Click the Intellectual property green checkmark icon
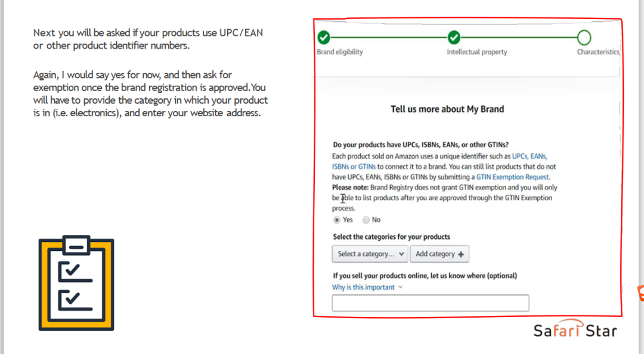This screenshot has width=644, height=354. coord(454,38)
